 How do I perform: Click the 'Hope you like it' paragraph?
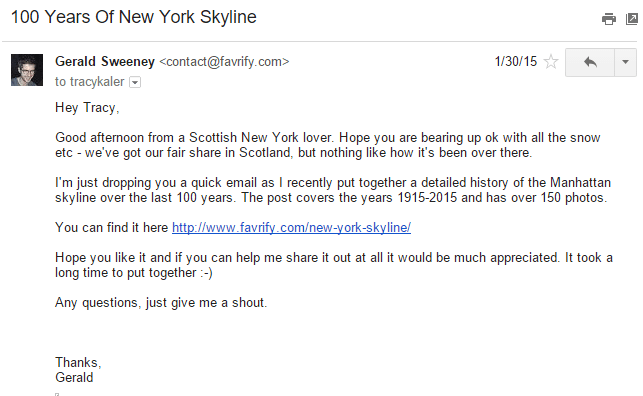pyautogui.click(x=334, y=265)
